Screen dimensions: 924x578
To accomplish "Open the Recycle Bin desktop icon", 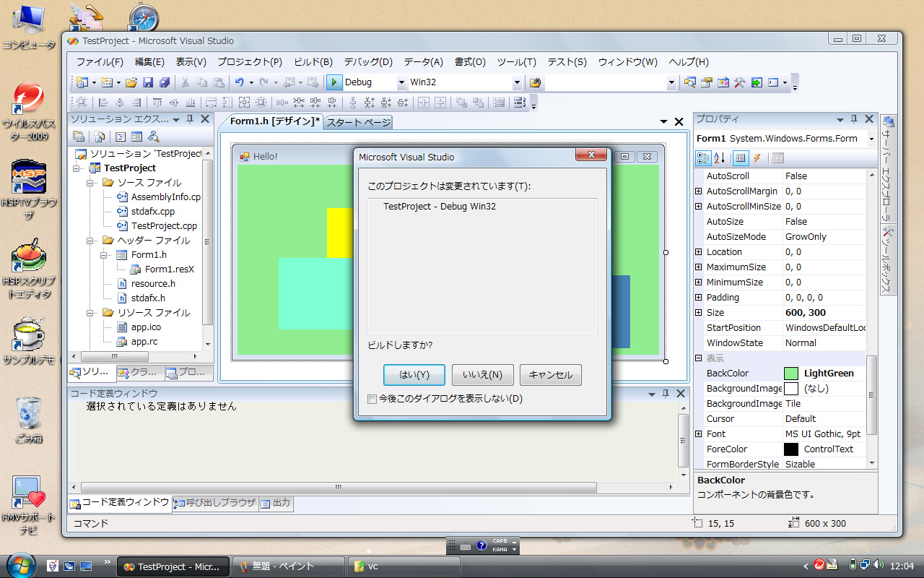I will [x=30, y=420].
